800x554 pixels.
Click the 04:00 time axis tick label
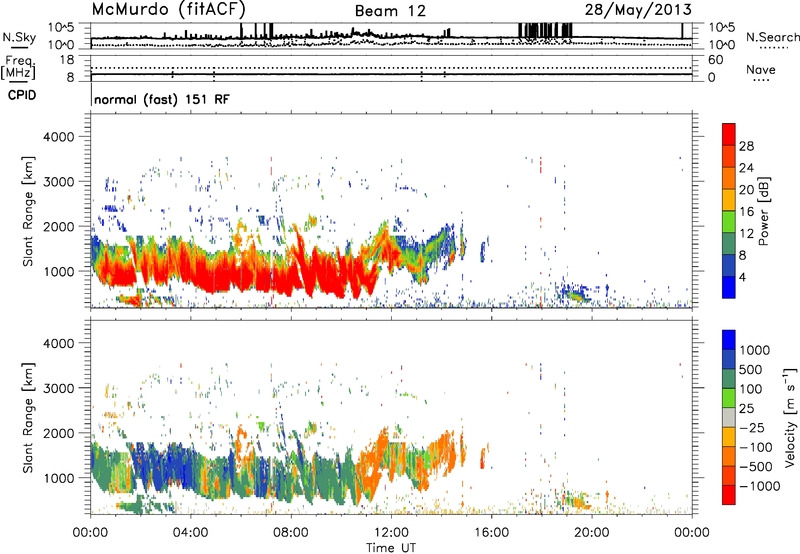pos(190,532)
